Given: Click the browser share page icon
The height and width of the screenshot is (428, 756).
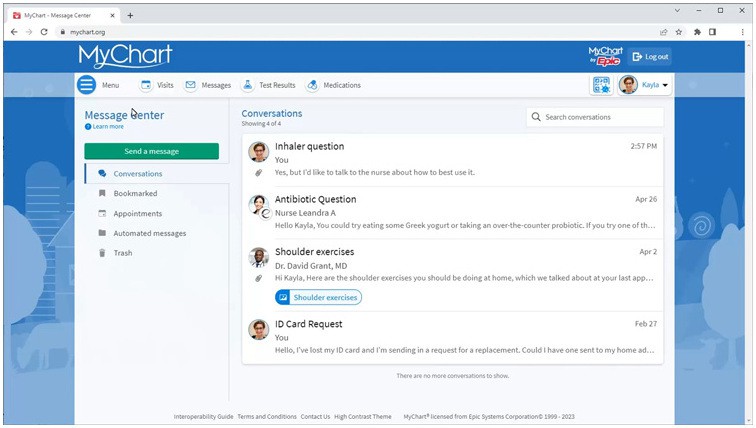Looking at the screenshot, I should (663, 32).
